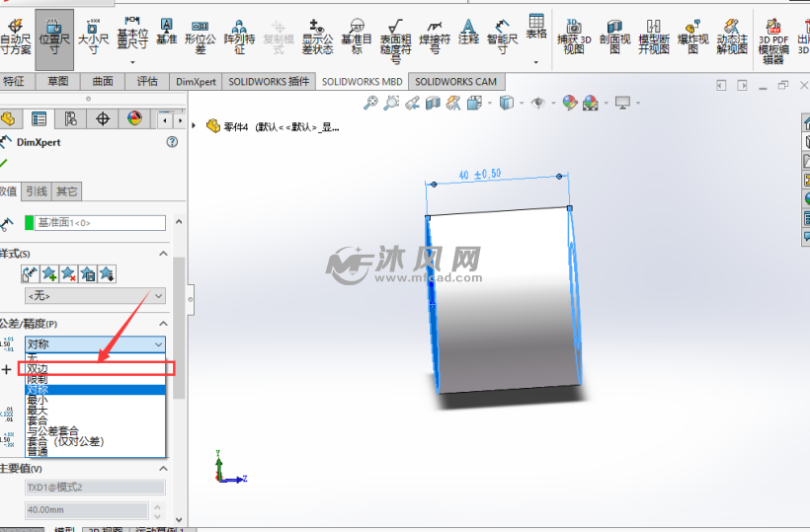This screenshot has width=810, height=532.
Task: Select 套合 (仅对公差) option
Action: [96, 441]
